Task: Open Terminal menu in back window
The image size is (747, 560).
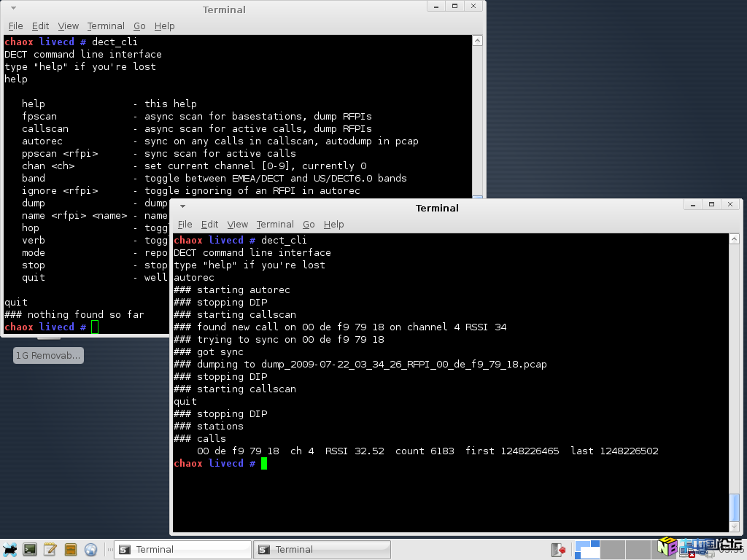Action: [106, 26]
